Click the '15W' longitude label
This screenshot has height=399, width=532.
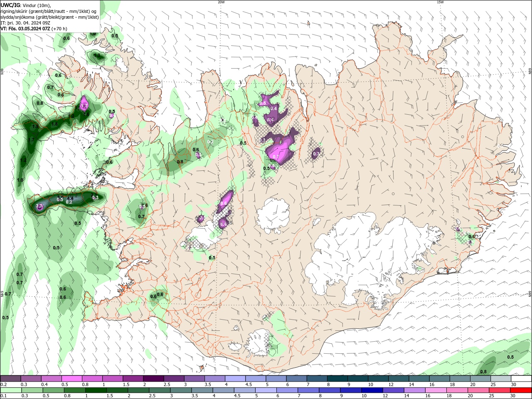440,2
